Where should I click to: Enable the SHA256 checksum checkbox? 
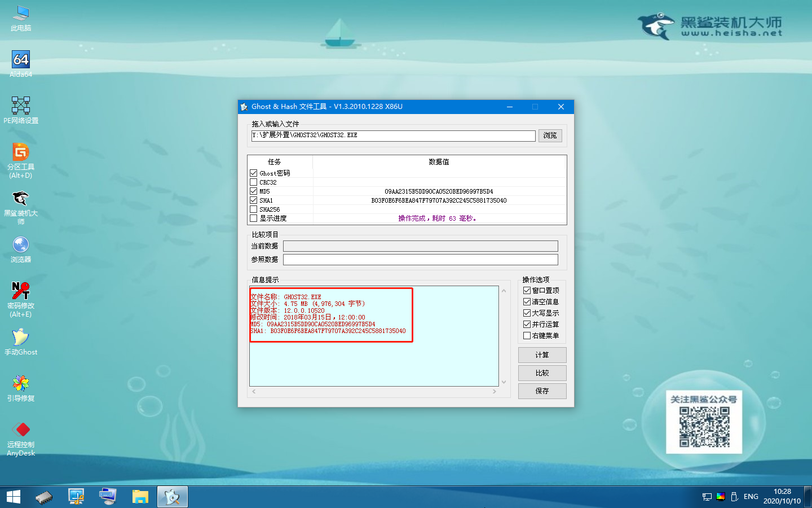[253, 209]
